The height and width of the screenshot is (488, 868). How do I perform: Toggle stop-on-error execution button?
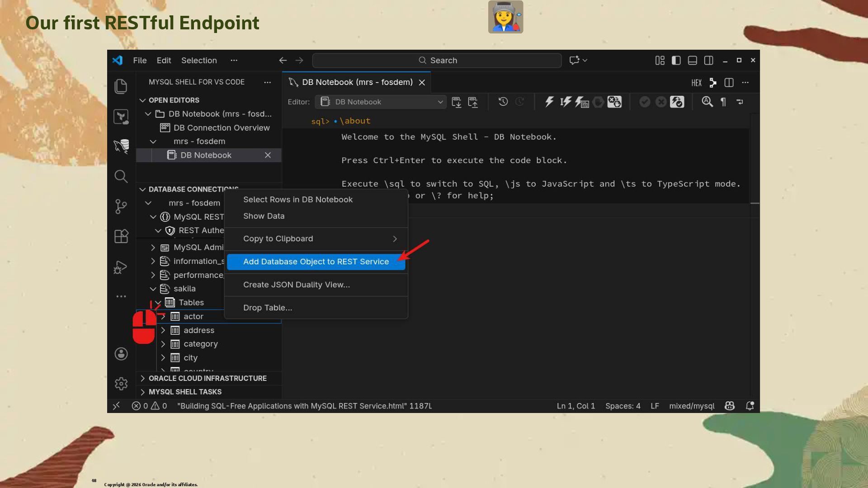[614, 102]
